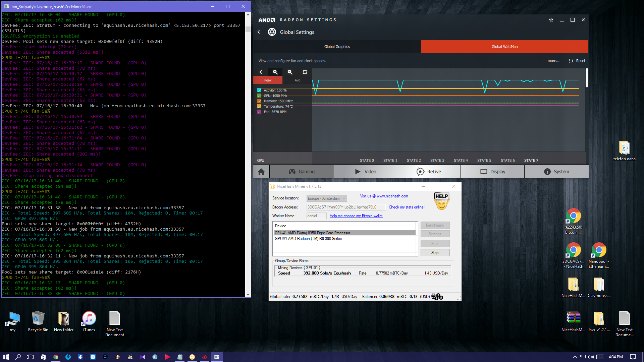644x362 pixels.
Task: Toggle the Fan RPM graph checkbox
Action: pyautogui.click(x=259, y=112)
